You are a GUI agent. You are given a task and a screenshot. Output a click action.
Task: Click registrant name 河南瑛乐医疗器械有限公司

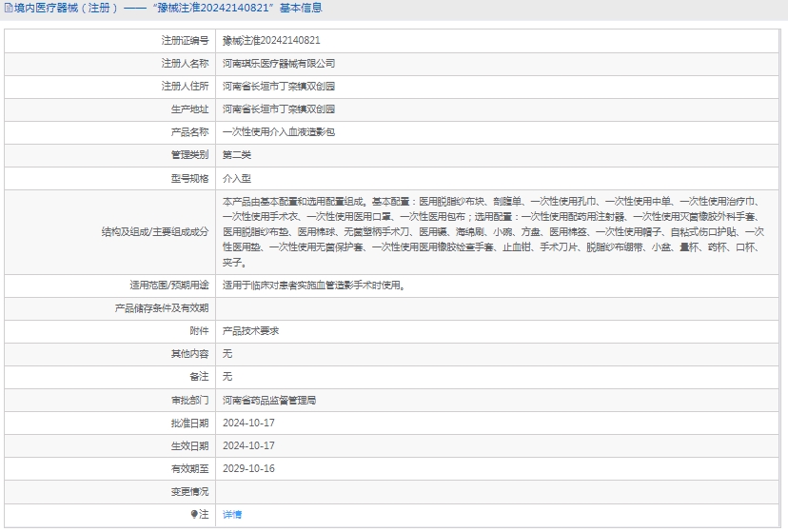279,64
